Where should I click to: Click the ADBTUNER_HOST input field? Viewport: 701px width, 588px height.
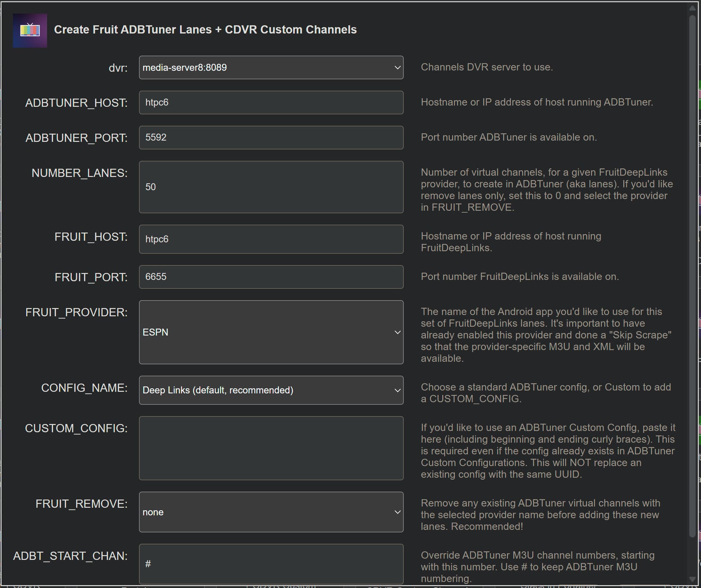271,103
